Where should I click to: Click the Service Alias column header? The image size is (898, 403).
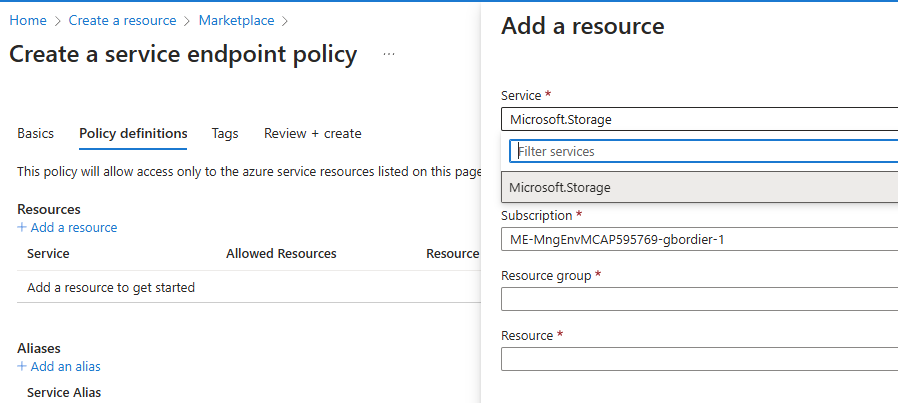pyautogui.click(x=64, y=393)
